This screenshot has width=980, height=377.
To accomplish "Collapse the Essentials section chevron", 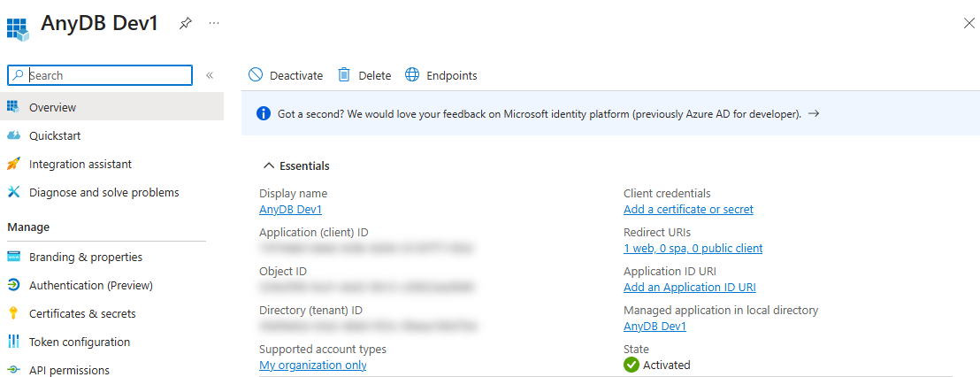I will [269, 165].
